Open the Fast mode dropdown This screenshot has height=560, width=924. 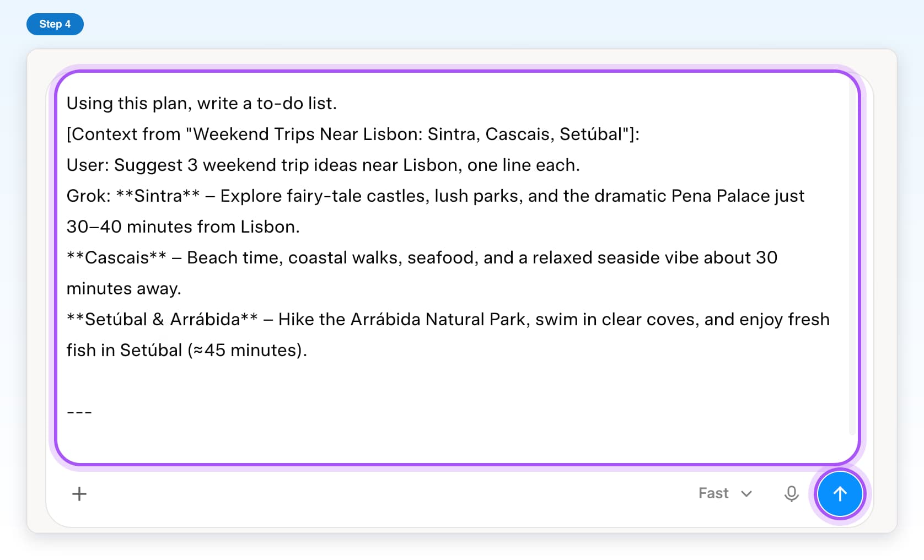(724, 493)
